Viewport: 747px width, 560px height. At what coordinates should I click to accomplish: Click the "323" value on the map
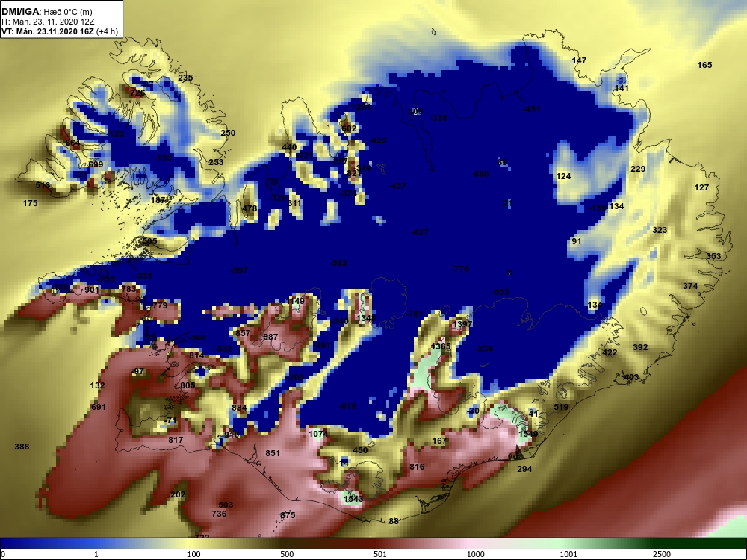(660, 231)
